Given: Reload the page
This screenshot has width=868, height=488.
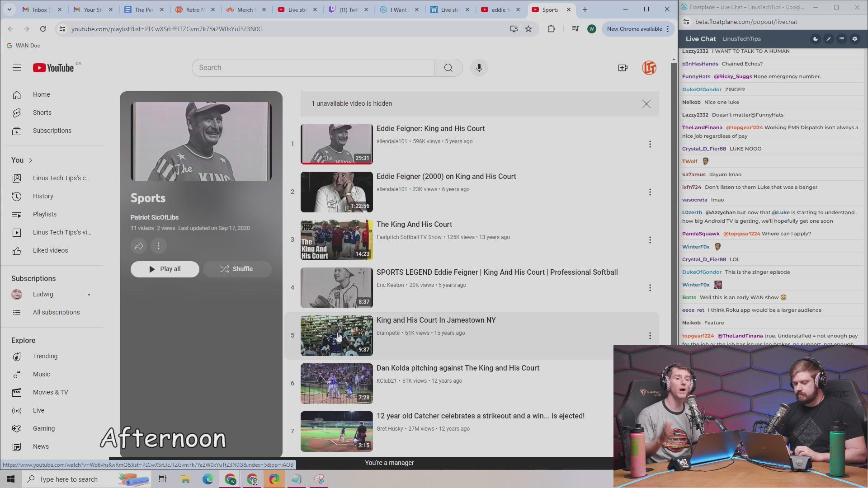Looking at the screenshot, I should pyautogui.click(x=43, y=29).
